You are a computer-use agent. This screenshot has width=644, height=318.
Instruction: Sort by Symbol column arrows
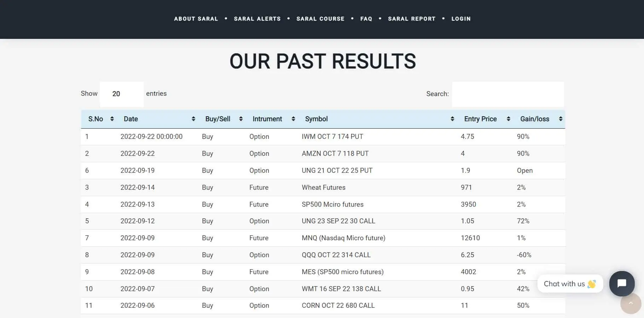click(x=452, y=119)
